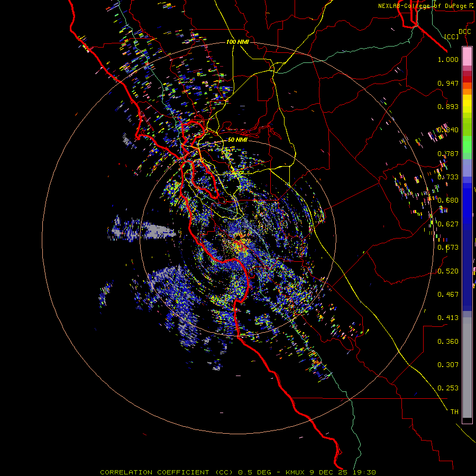The width and height of the screenshot is (476, 476).
Task: Select the 1.000 value on the scale
Action: point(448,60)
